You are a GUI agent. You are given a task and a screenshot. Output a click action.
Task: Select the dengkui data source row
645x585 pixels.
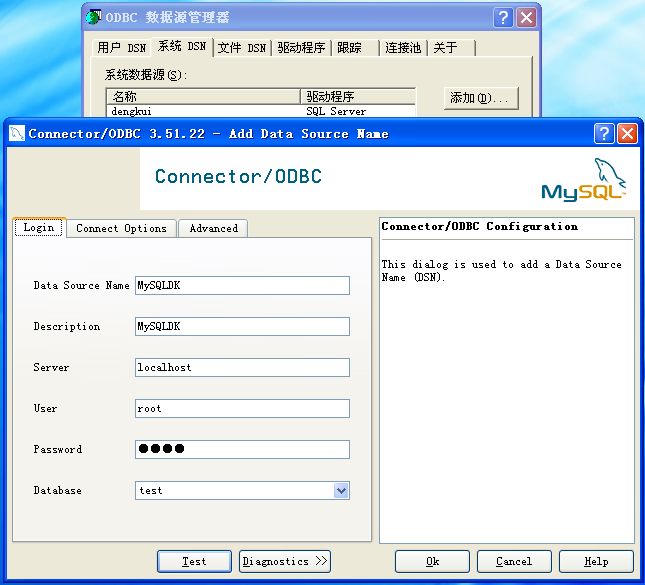click(261, 111)
